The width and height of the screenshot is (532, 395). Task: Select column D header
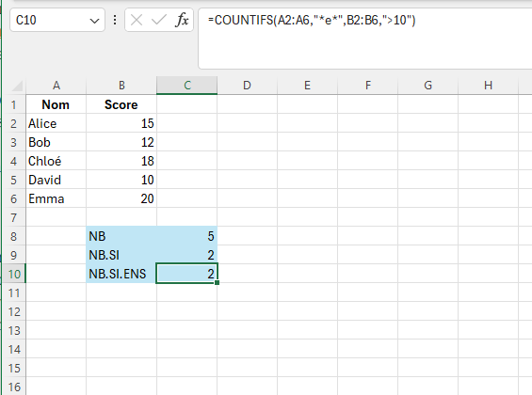[247, 86]
